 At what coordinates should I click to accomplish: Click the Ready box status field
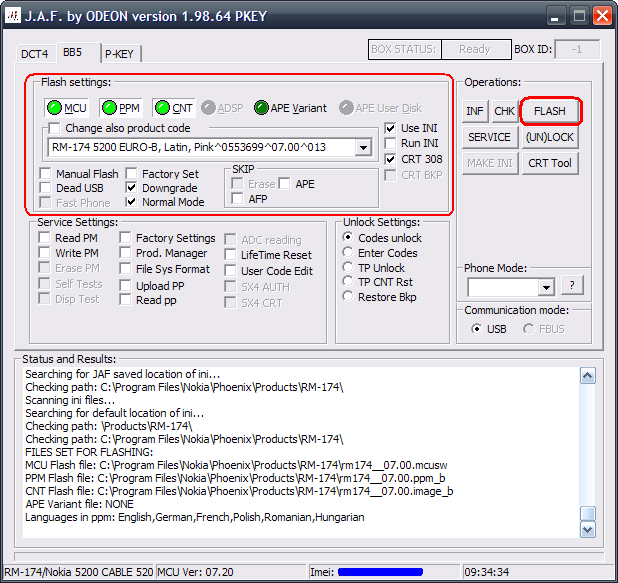pyautogui.click(x=476, y=49)
